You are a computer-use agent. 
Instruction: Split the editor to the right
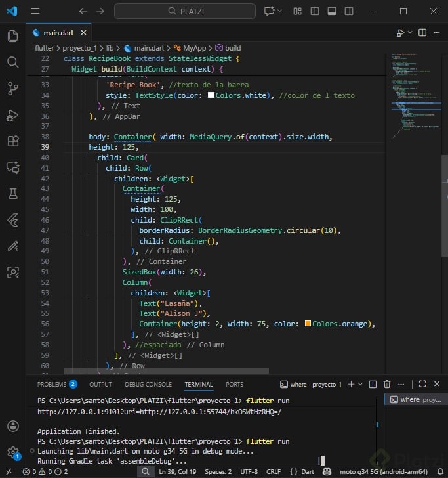pos(422,33)
